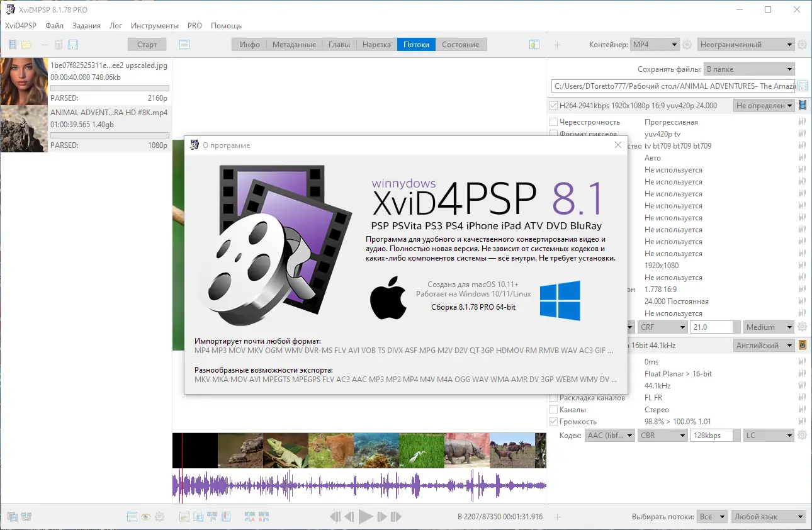Image resolution: width=812 pixels, height=530 pixels.
Task: Click the save icon beside the output path
Action: point(803,86)
